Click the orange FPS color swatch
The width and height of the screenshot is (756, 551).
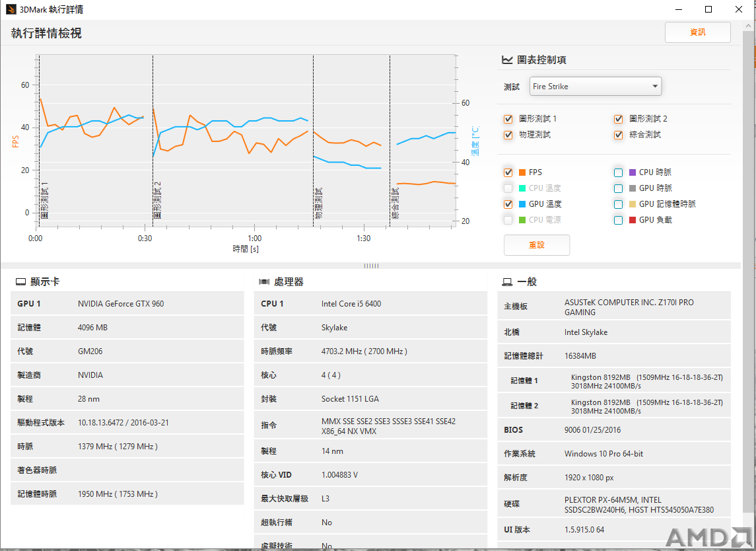tap(522, 172)
